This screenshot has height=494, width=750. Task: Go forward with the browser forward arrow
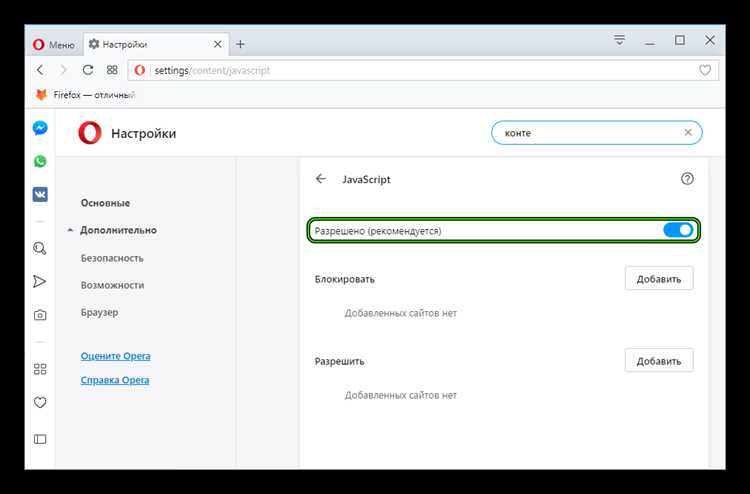coord(63,70)
